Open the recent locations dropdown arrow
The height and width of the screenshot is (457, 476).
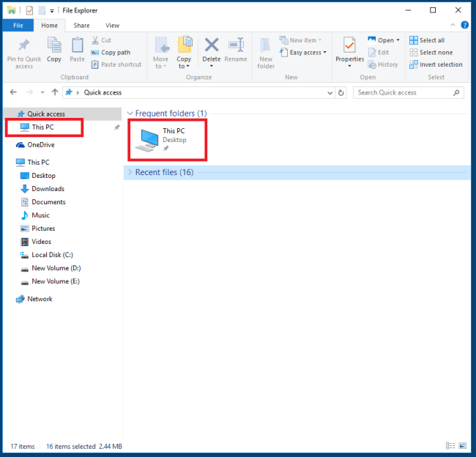(42, 92)
